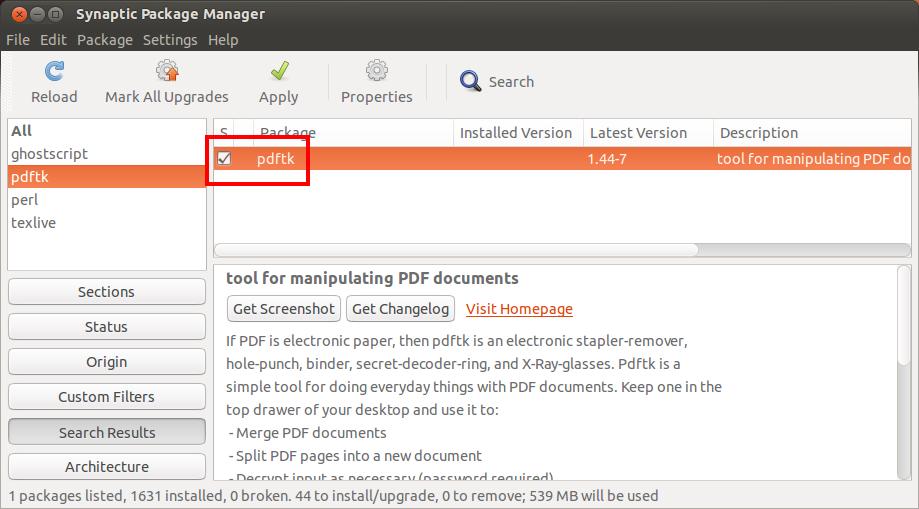Click the Get Screenshot button
The height and width of the screenshot is (509, 919).
(284, 309)
